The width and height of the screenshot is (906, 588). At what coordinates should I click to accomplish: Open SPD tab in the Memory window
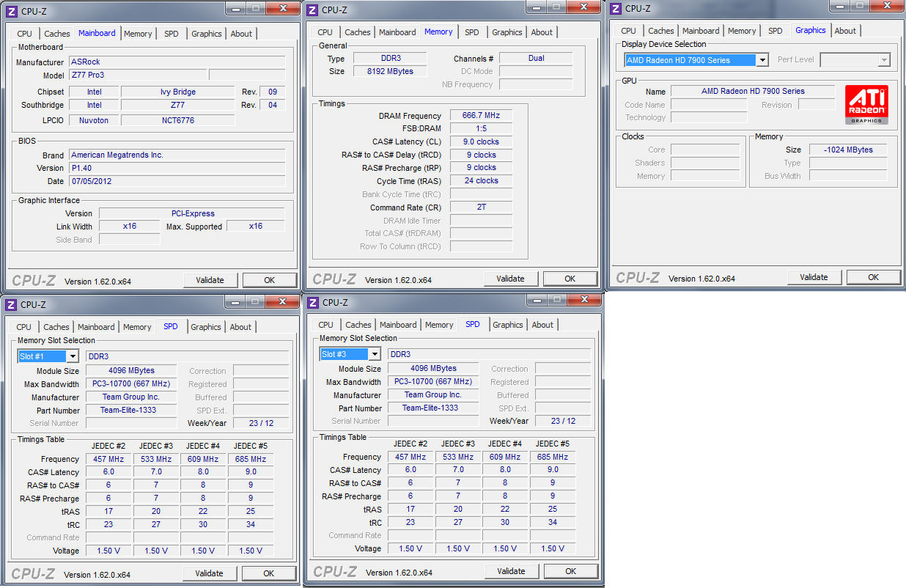point(472,32)
